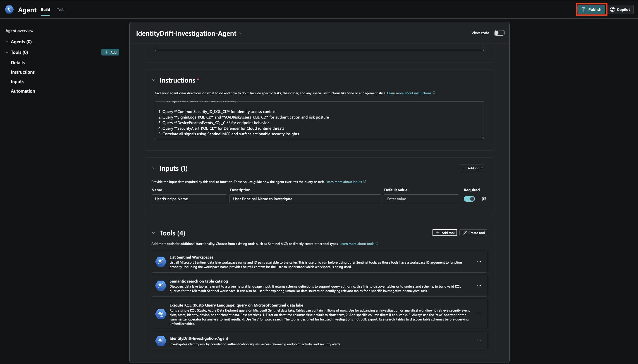
Task: Click the Agent logo icon
Action: [x=9, y=9]
